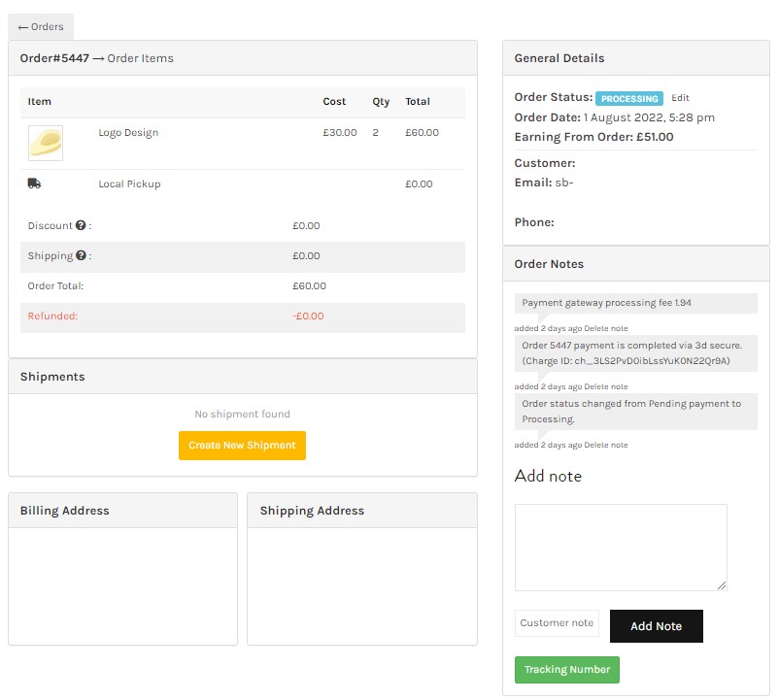Go back to the Orders list
779x700 pixels.
click(41, 27)
